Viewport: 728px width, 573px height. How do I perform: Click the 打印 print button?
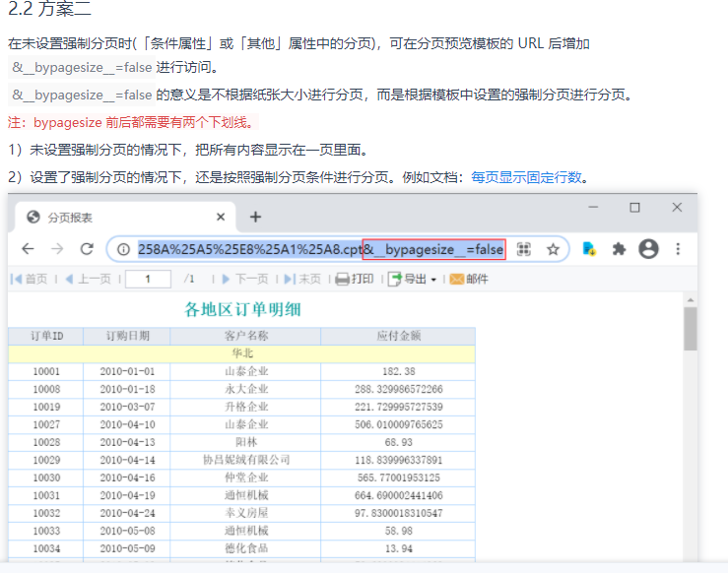click(355, 279)
